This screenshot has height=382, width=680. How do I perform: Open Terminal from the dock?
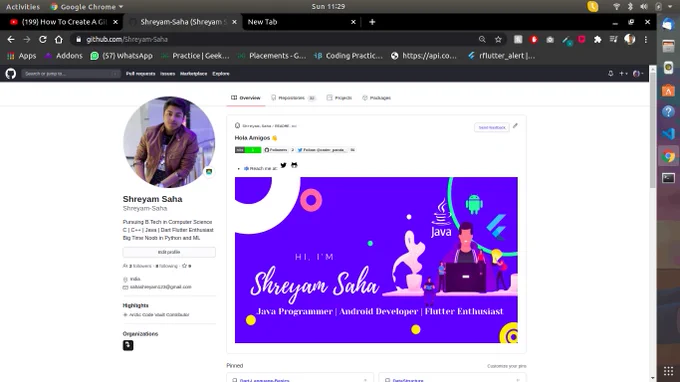(x=668, y=178)
